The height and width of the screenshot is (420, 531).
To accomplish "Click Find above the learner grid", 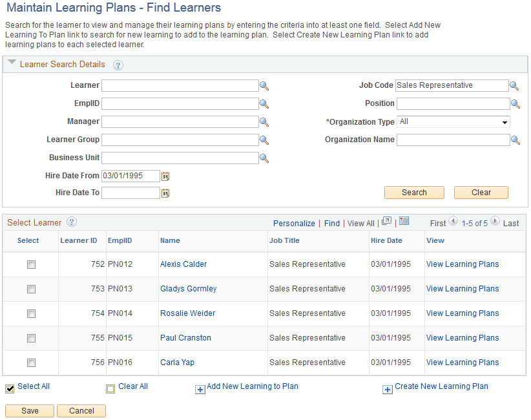I will [331, 222].
